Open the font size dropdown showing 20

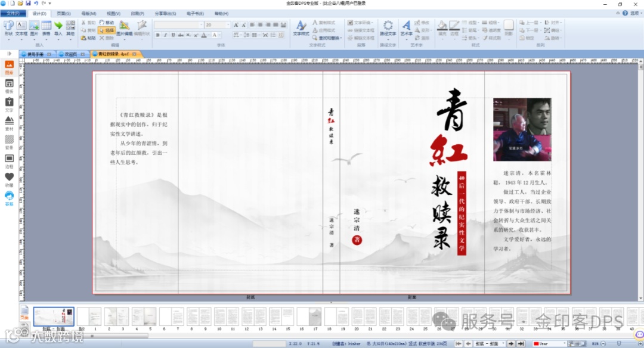pyautogui.click(x=228, y=25)
